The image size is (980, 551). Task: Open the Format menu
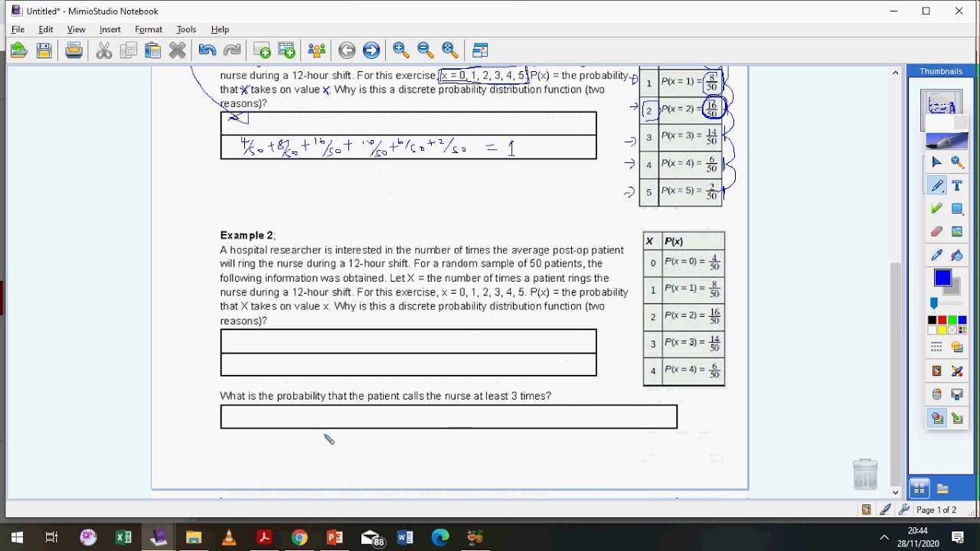point(149,29)
